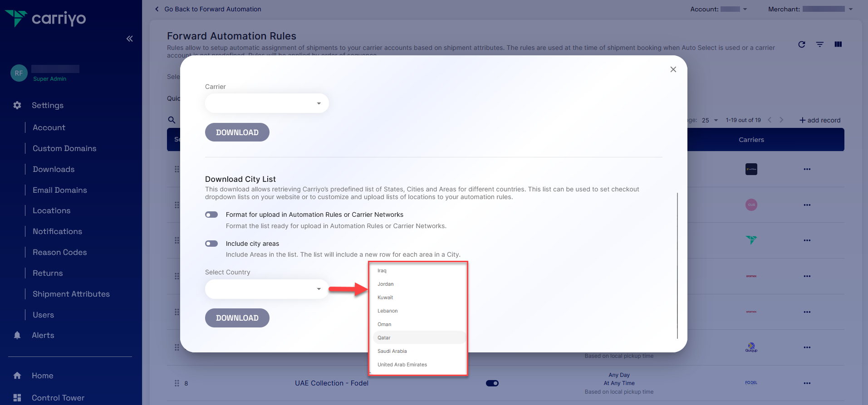Open more options for UAE Collection - Fodel row
This screenshot has height=405, width=868.
(807, 383)
